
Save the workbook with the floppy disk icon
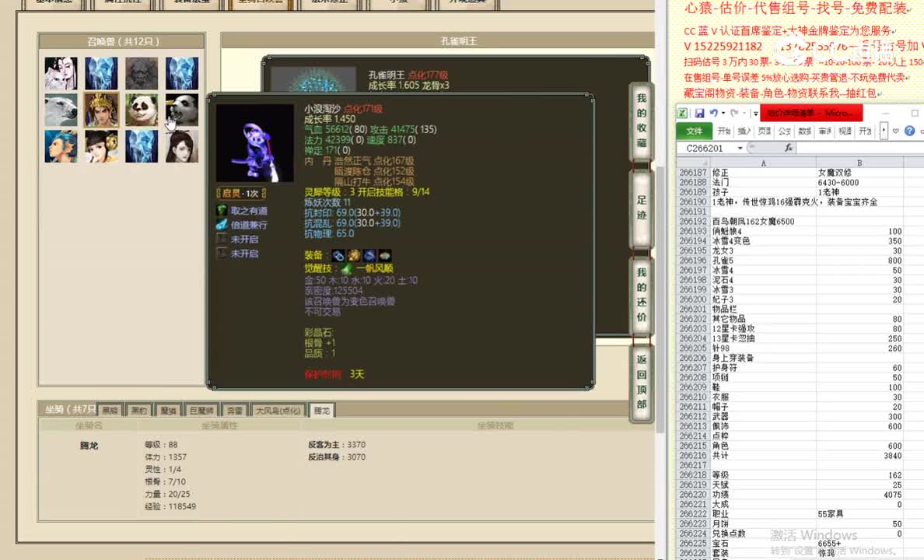point(699,113)
